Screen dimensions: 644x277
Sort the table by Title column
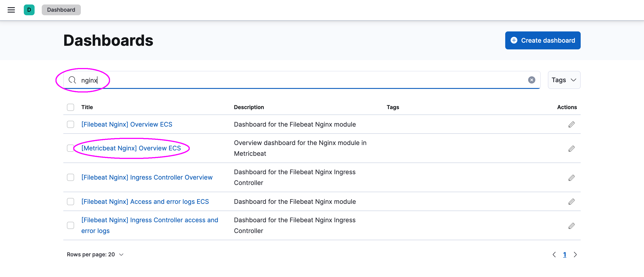coord(87,107)
